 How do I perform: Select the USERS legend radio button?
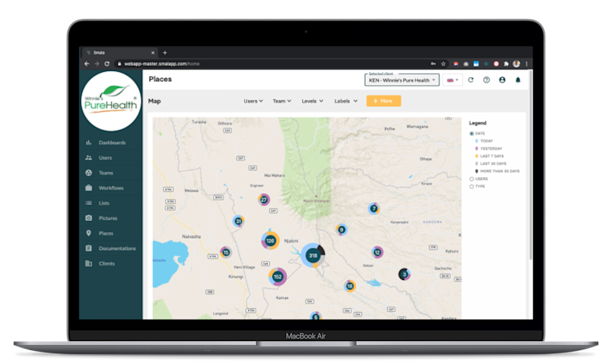(x=471, y=179)
